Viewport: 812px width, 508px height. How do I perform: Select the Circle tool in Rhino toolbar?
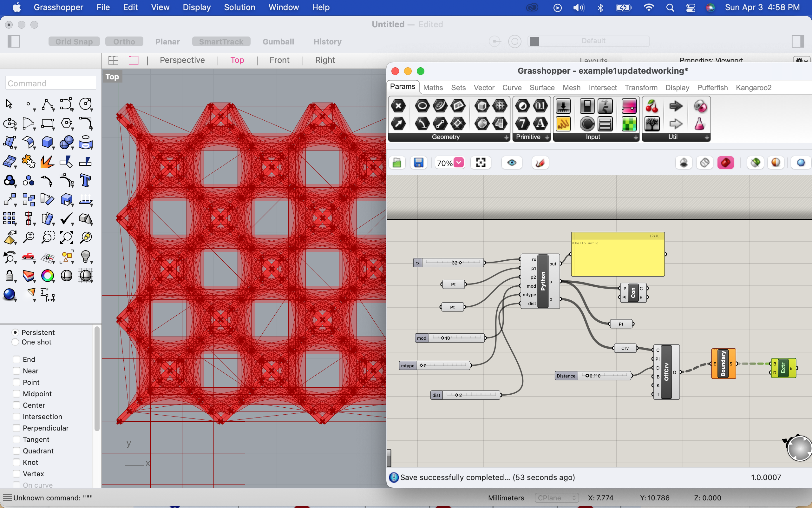[x=85, y=104]
